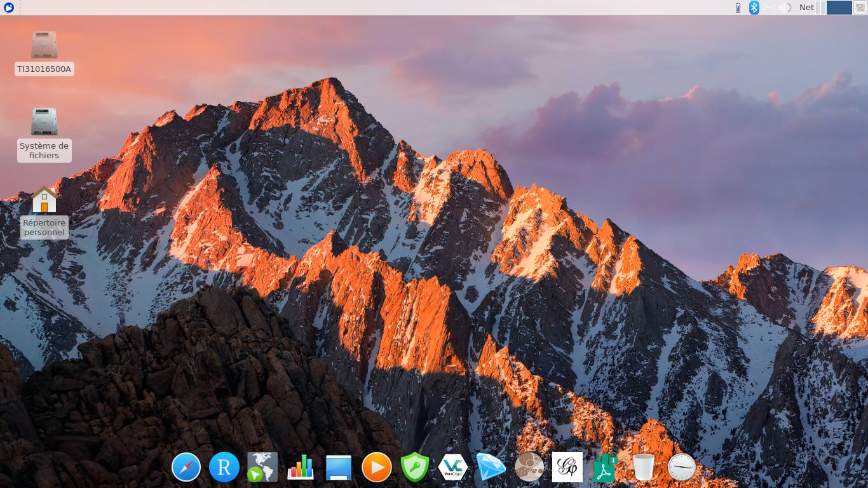
Task: Open the blue diamond gem application
Action: (x=491, y=468)
